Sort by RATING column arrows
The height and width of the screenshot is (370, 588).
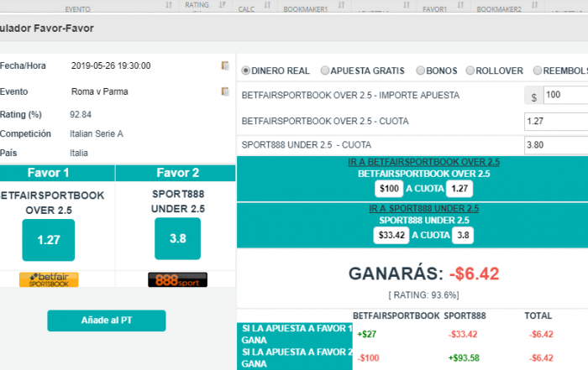coord(223,5)
